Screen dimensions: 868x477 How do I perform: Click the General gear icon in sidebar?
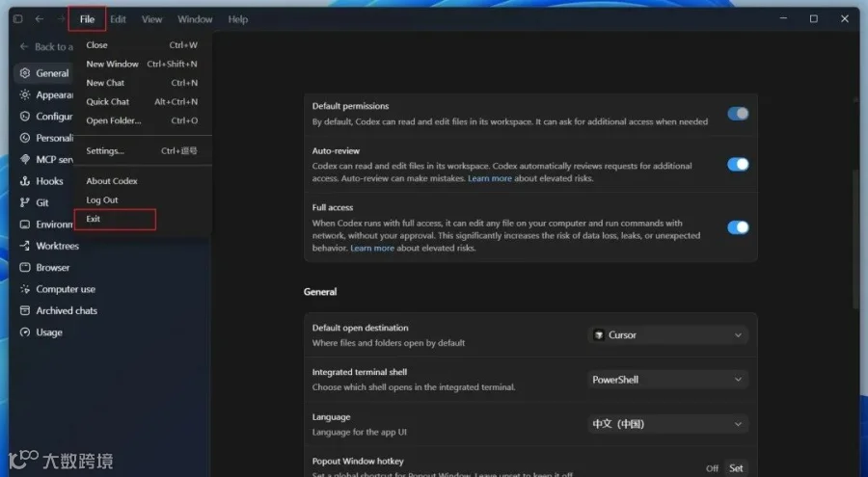coord(25,73)
